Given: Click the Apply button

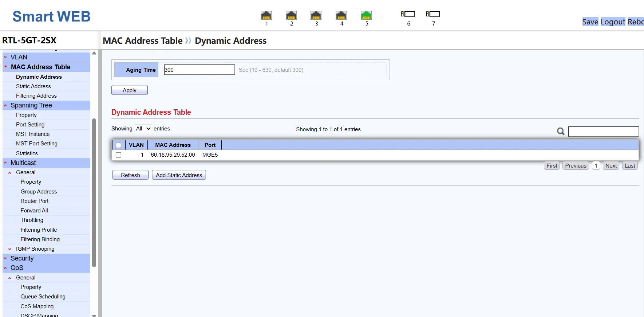Looking at the screenshot, I should click(130, 90).
